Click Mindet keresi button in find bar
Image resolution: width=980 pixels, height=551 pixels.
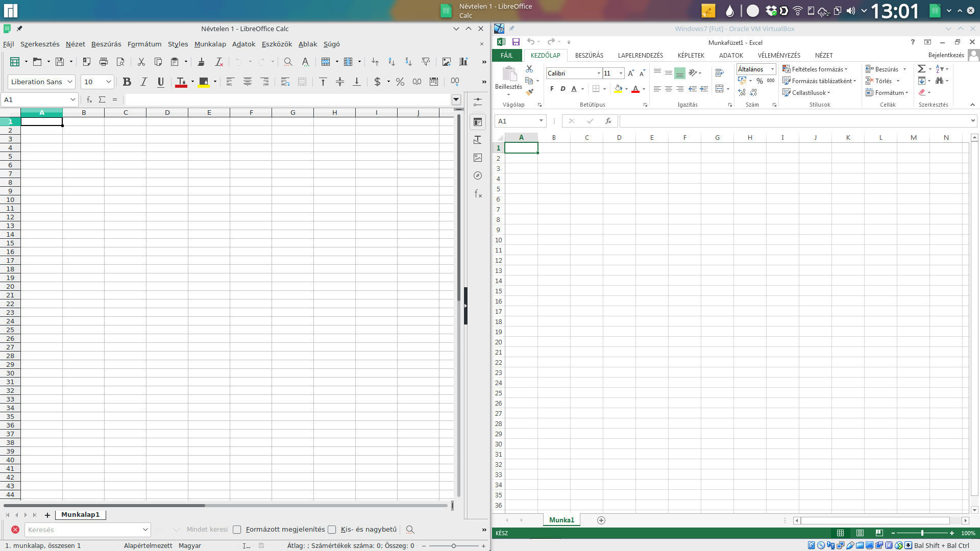207,530
